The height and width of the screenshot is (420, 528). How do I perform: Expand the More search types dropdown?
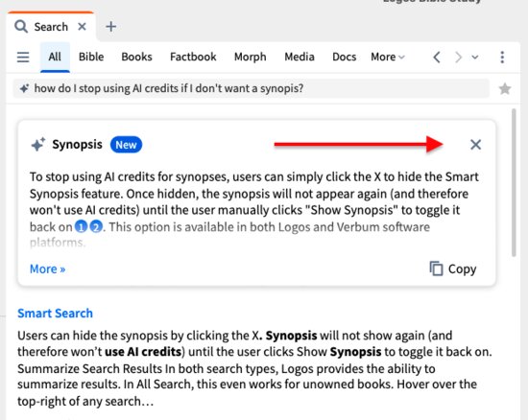click(387, 57)
